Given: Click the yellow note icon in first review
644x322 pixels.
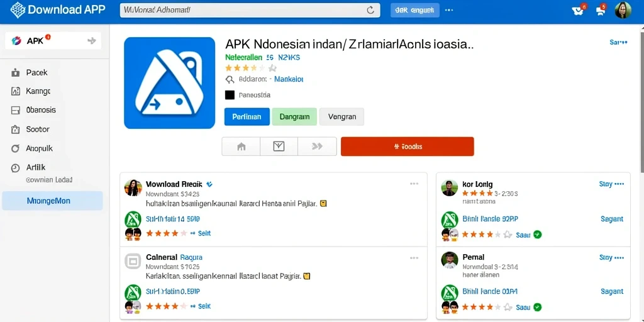Looking at the screenshot, I should pos(323,203).
